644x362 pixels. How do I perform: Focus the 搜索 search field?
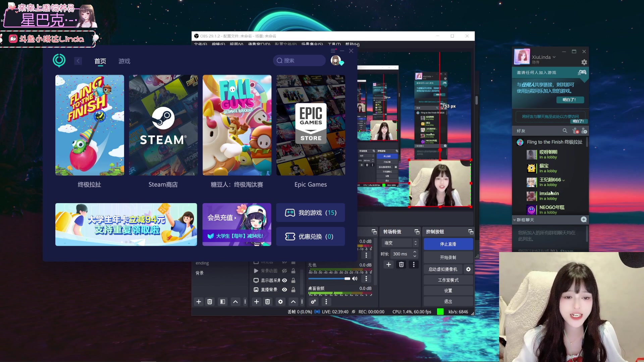click(x=299, y=60)
